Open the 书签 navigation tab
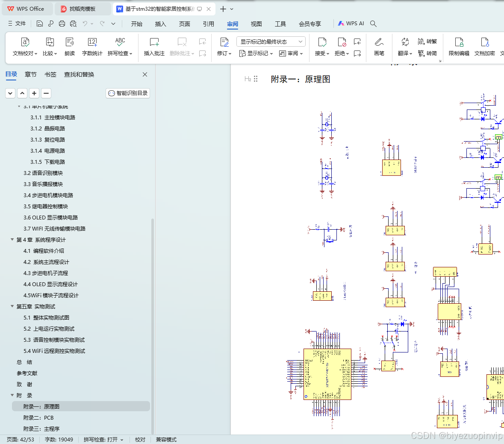504x444 pixels. click(x=50, y=74)
